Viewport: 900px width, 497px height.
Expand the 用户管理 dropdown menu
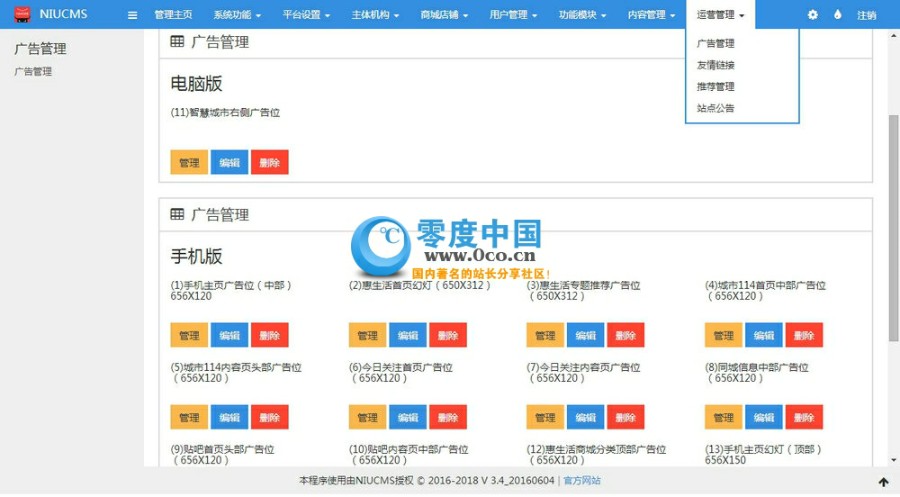coord(513,15)
